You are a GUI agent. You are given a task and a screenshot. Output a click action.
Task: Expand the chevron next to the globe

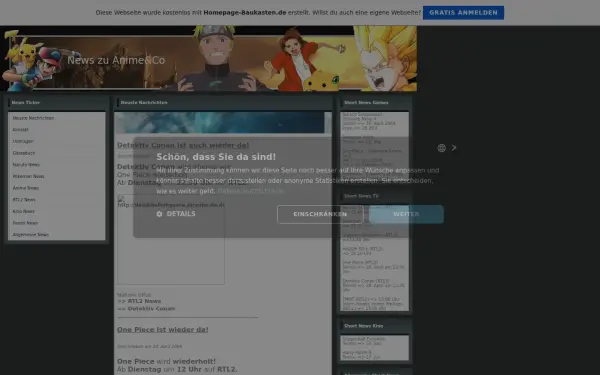click(454, 148)
